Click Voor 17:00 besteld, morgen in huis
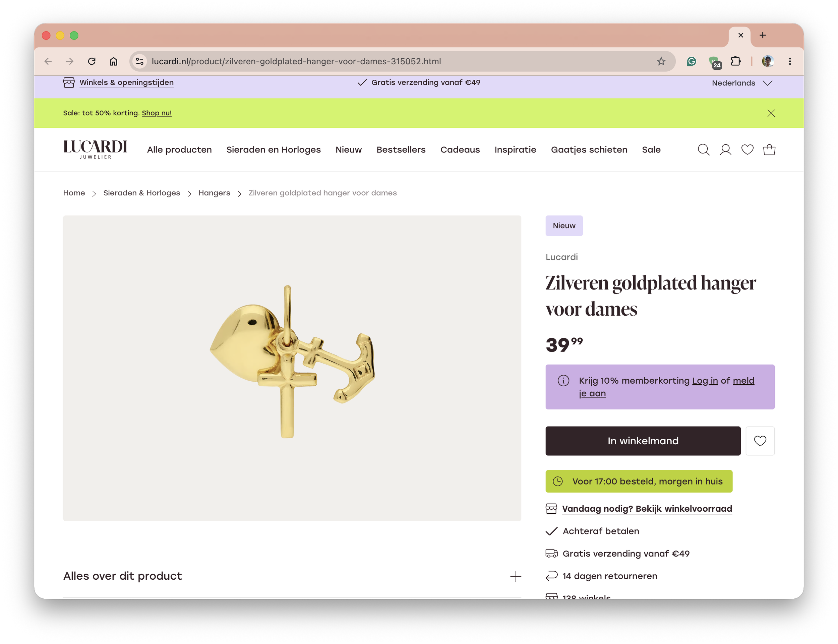This screenshot has width=838, height=644. pos(639,481)
